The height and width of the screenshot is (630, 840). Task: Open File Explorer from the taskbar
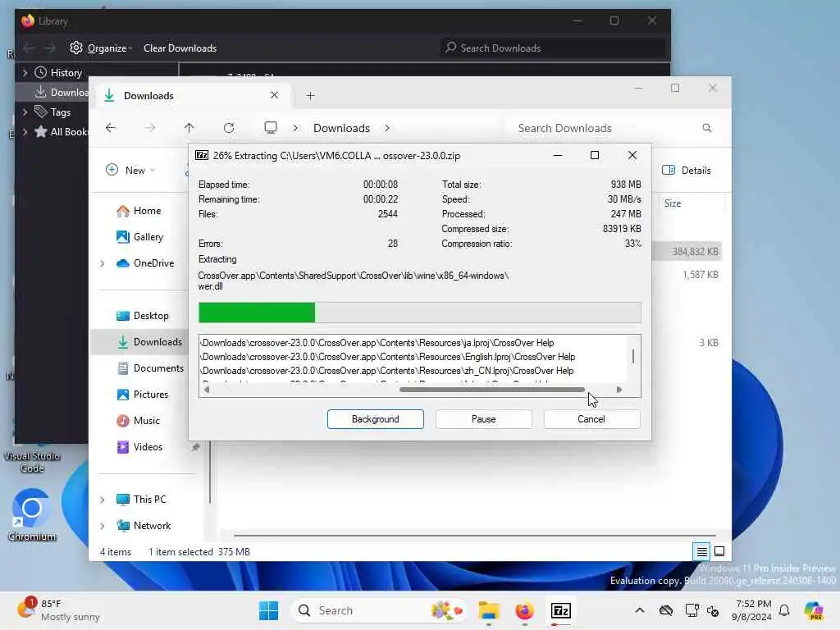pos(489,610)
